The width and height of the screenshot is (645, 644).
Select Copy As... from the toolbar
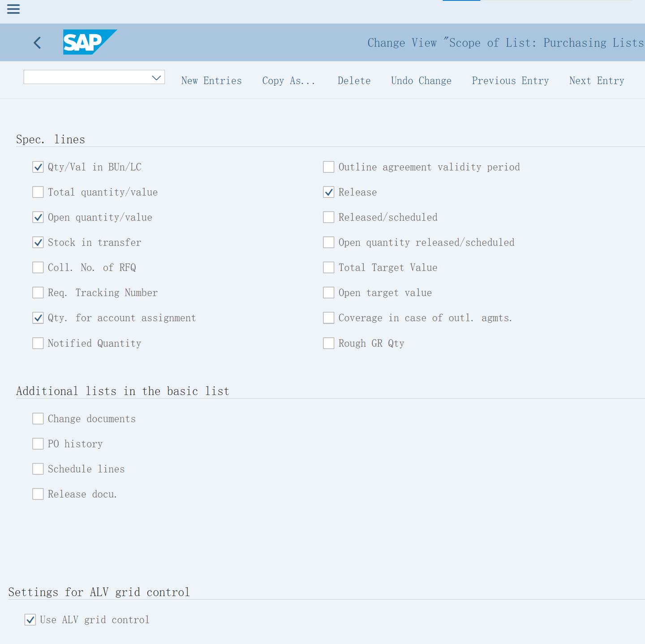pyautogui.click(x=288, y=81)
